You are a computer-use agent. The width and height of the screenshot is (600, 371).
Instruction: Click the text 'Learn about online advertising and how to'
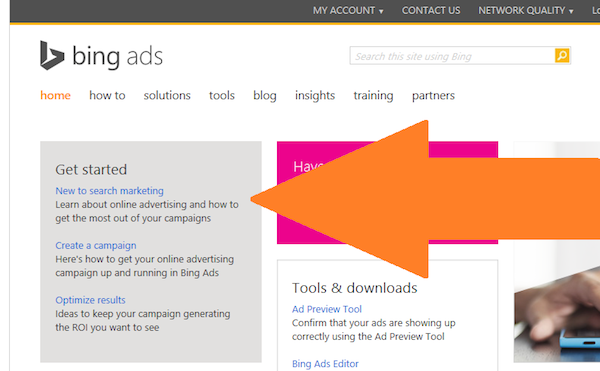click(x=147, y=204)
